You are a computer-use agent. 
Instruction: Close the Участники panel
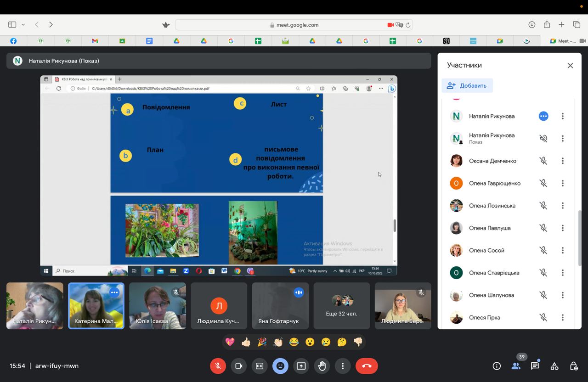(570, 66)
